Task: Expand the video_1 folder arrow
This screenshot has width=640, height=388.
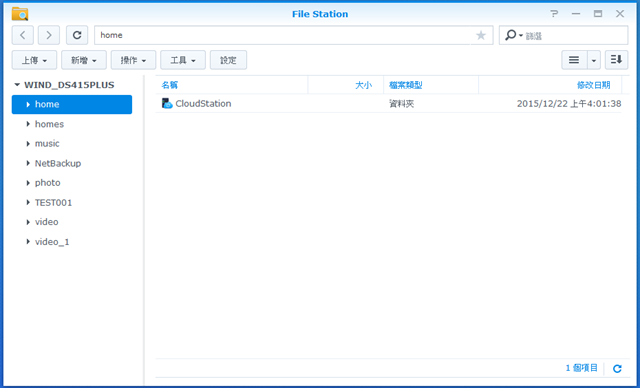Action: (x=28, y=242)
